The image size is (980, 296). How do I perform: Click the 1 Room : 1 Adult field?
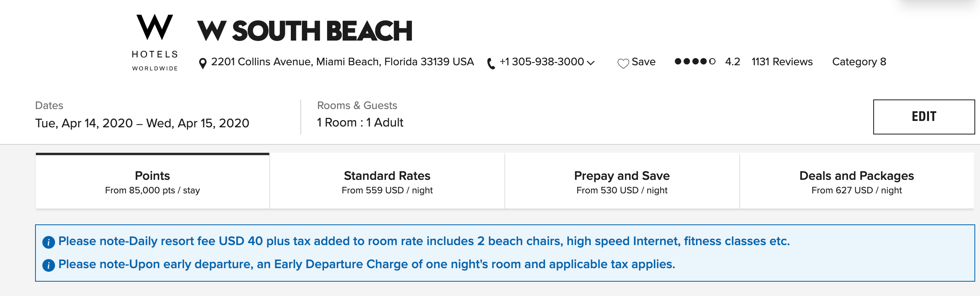pyautogui.click(x=360, y=123)
